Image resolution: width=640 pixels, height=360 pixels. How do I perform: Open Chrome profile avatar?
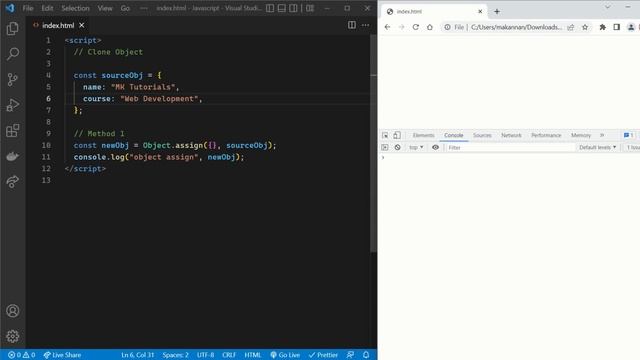[x=631, y=27]
